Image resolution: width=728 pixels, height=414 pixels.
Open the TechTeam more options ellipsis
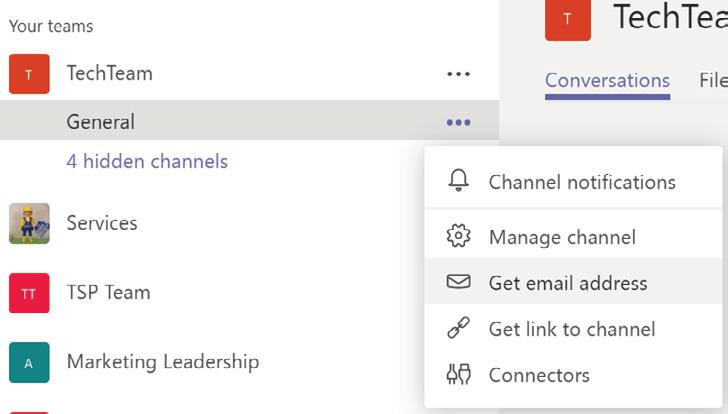pyautogui.click(x=458, y=74)
